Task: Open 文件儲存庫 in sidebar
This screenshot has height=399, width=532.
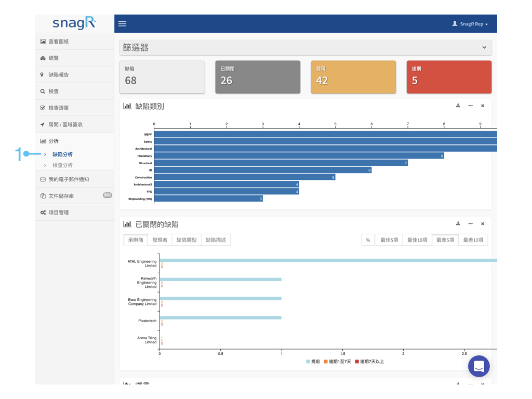Action: (74, 196)
